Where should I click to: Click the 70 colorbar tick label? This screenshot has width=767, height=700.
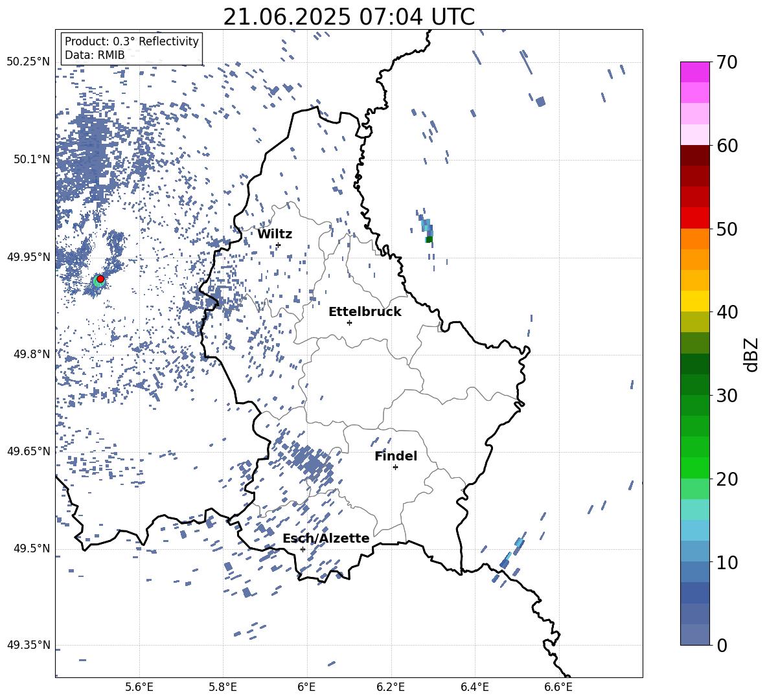tap(727, 62)
